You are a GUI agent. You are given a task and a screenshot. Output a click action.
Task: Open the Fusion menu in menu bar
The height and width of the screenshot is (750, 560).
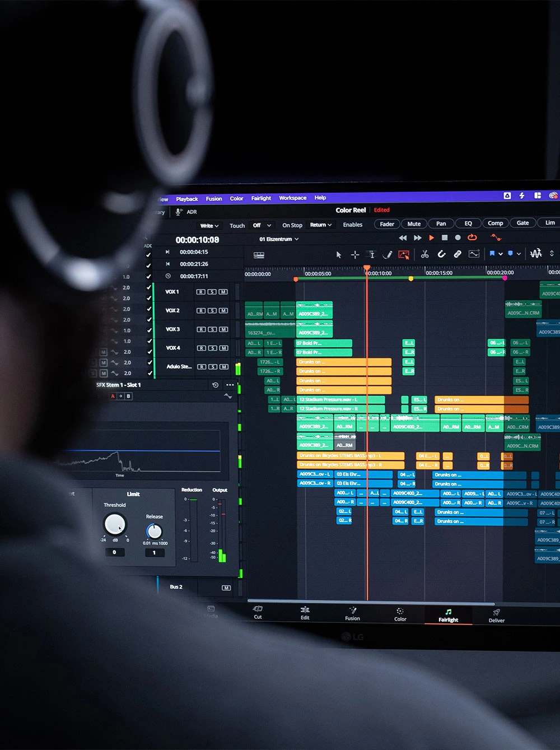(x=214, y=199)
